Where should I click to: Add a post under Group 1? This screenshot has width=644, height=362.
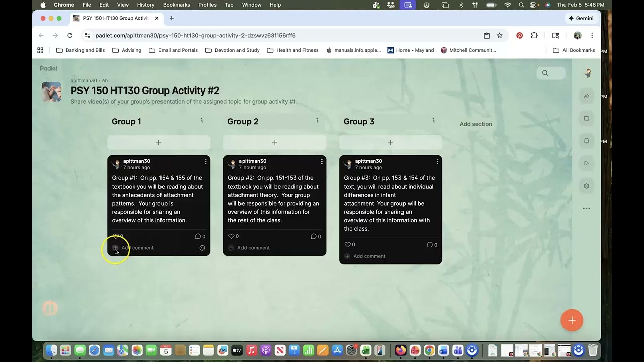point(158,142)
